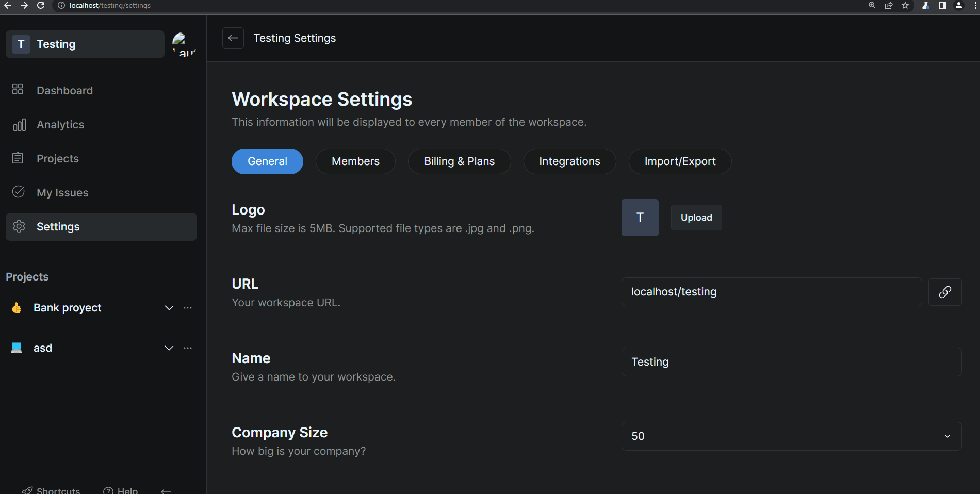
Task: Copy workspace URL with the link icon
Action: (944, 292)
